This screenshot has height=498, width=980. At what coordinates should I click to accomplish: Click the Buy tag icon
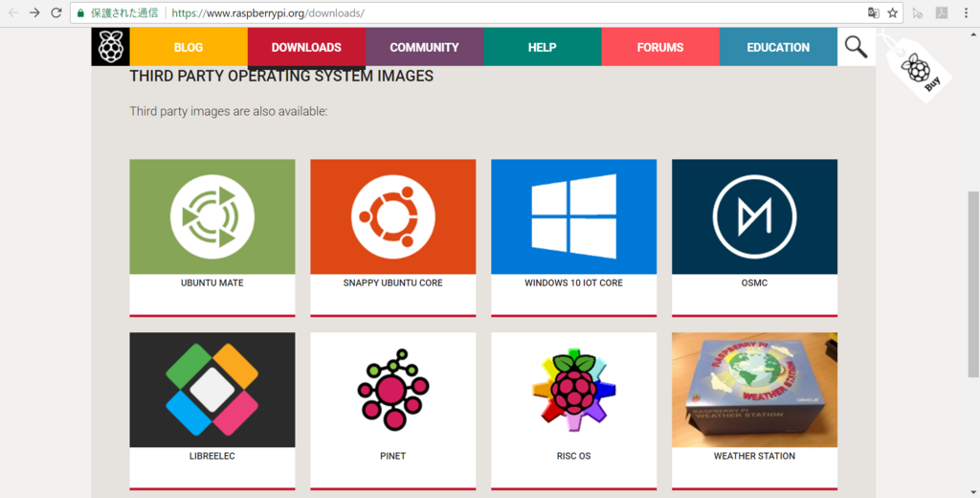[x=920, y=69]
